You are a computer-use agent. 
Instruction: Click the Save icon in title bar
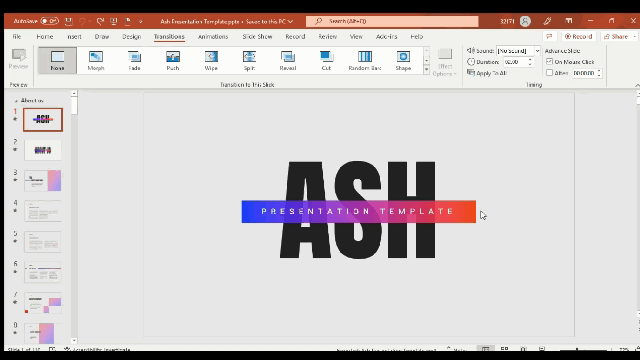(x=69, y=21)
